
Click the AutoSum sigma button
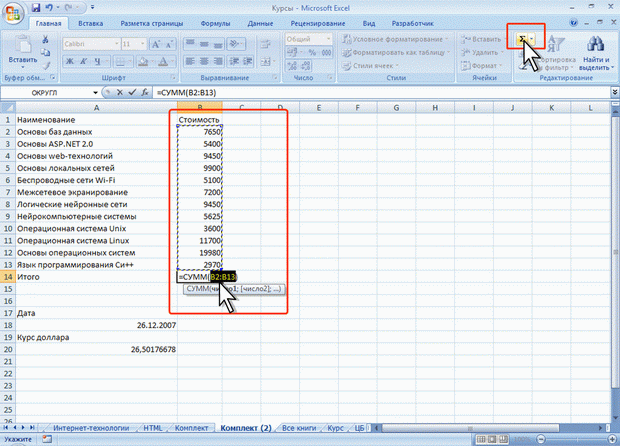[522, 40]
